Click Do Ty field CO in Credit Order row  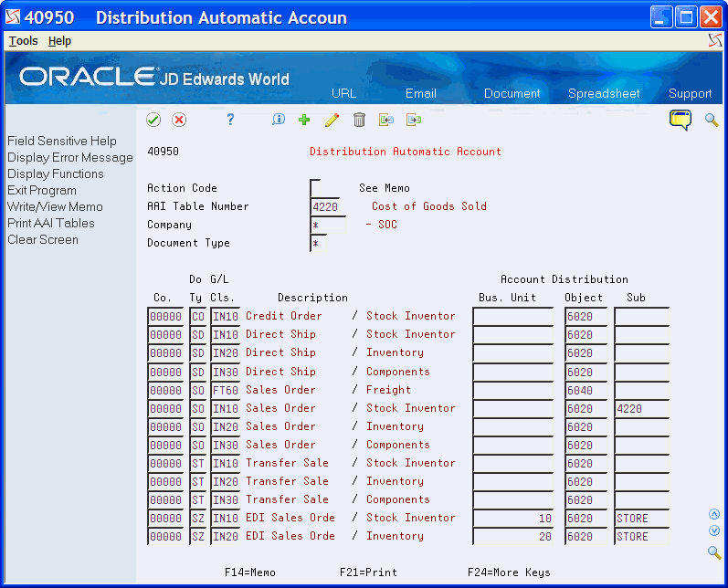(x=198, y=316)
